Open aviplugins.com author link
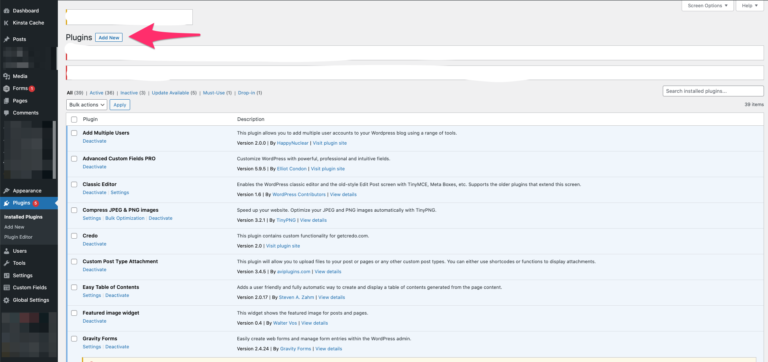Screen dimensions: 768x362 (x=294, y=272)
